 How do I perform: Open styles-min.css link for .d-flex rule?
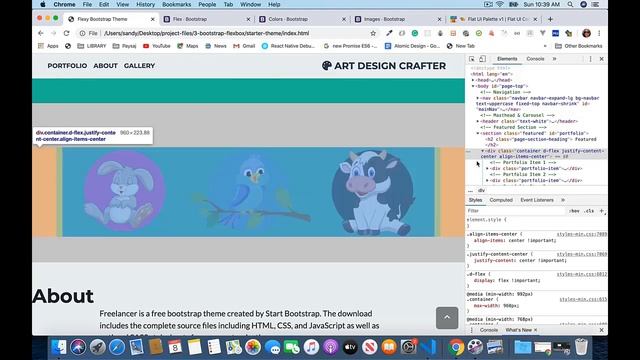coord(582,274)
